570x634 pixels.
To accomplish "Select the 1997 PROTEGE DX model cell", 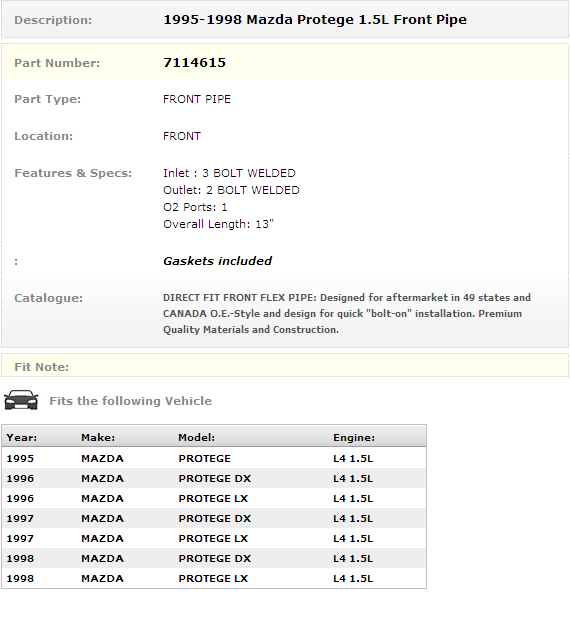I will [x=215, y=519].
